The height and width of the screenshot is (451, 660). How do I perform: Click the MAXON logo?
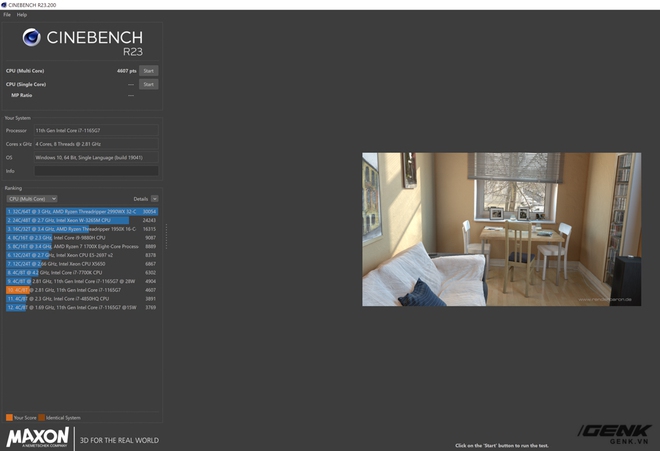point(38,437)
